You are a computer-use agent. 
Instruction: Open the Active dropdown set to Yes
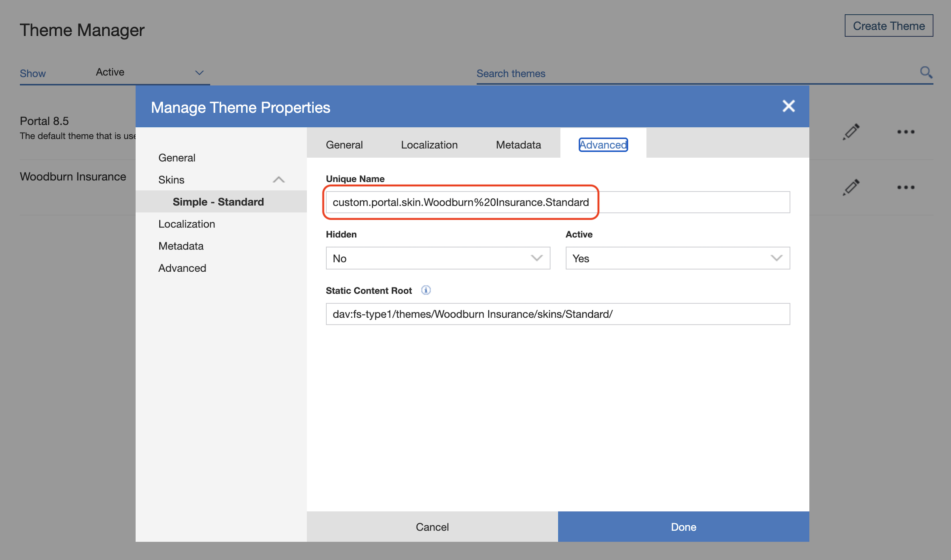677,258
